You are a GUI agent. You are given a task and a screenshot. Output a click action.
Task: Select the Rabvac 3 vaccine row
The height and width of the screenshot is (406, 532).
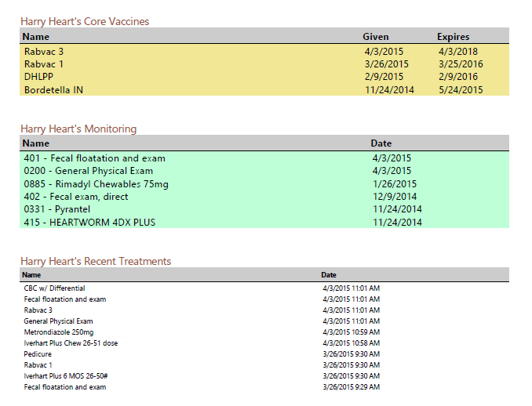[264, 52]
